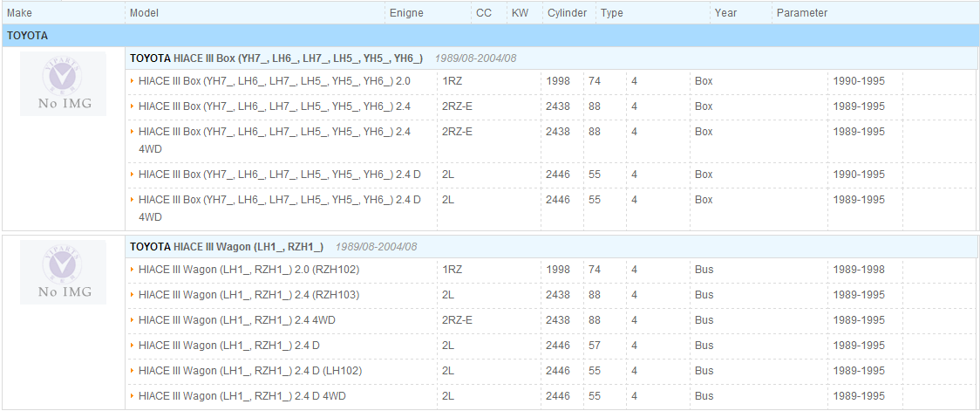The height and width of the screenshot is (411, 980).
Task: Open HIACE III Wagon 2.4 D 4WD link
Action: (242, 396)
